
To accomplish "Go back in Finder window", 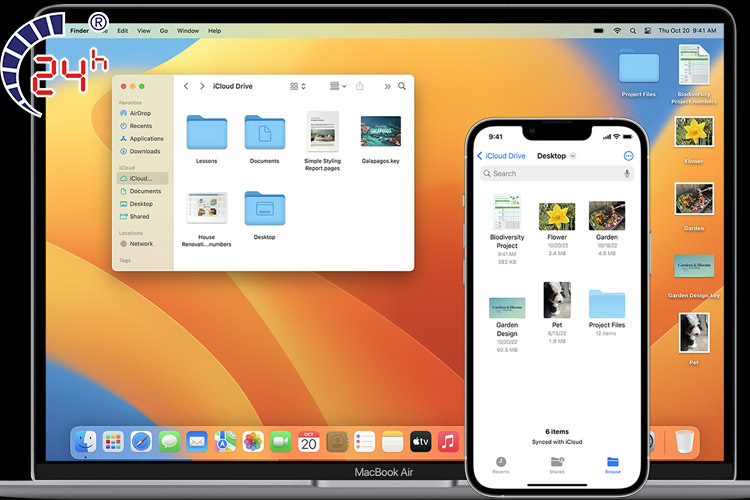I will [x=186, y=86].
